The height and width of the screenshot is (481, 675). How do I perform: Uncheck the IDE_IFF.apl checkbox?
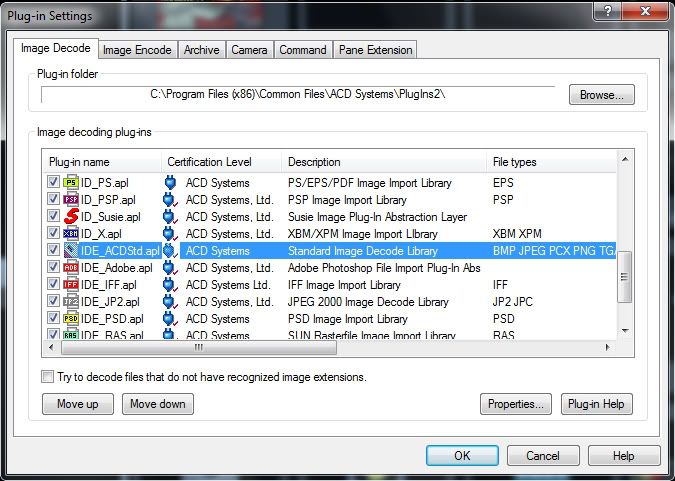click(x=53, y=284)
